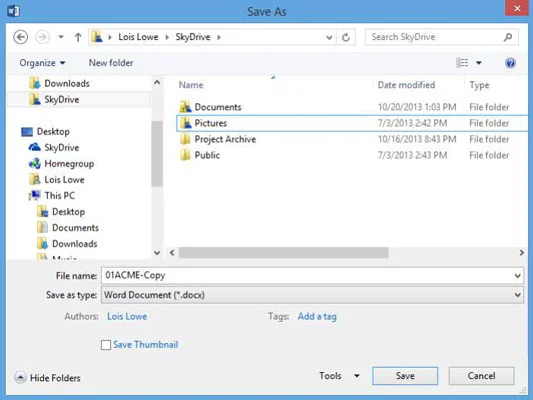Image resolution: width=533 pixels, height=400 pixels.
Task: Select the Homegroup icon in sidebar
Action: tap(35, 163)
